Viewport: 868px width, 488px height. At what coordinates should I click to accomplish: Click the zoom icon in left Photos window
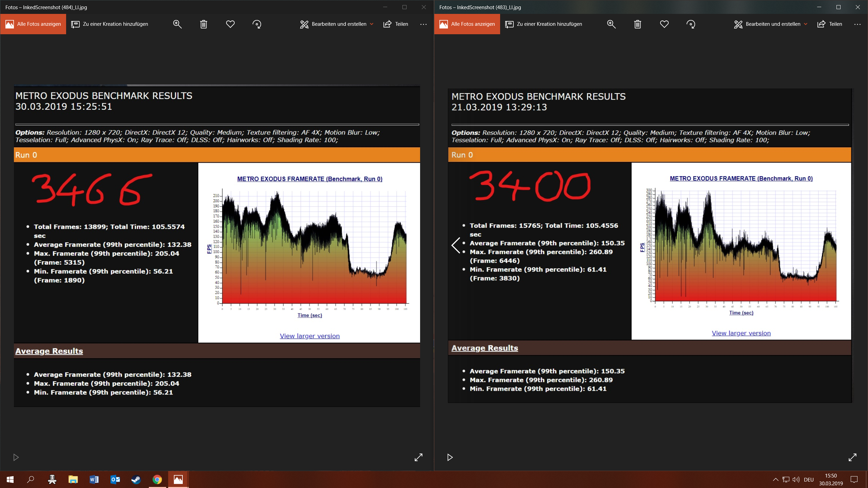pos(177,24)
